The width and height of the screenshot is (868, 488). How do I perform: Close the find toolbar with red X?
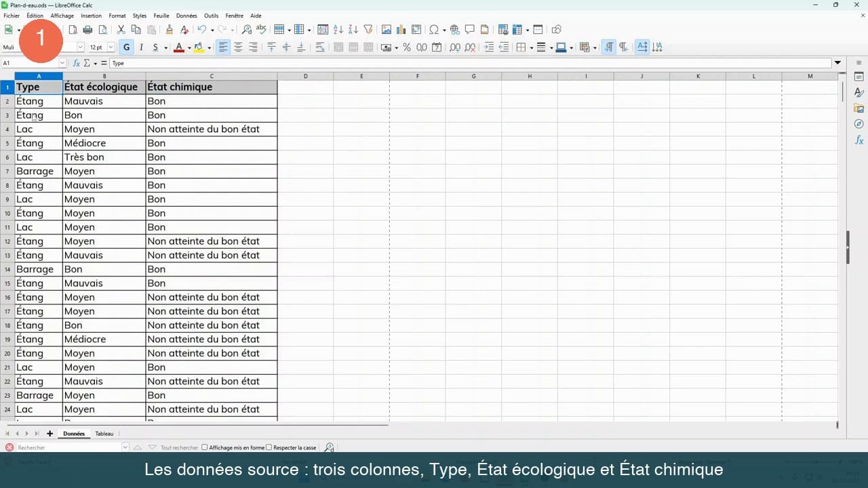point(9,447)
